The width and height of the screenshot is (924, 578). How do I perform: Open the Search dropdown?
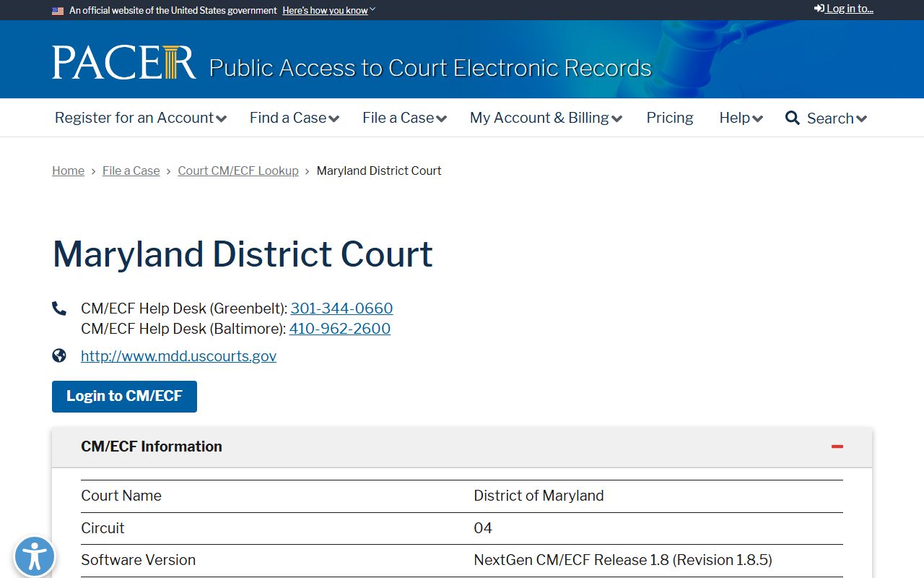pos(837,118)
